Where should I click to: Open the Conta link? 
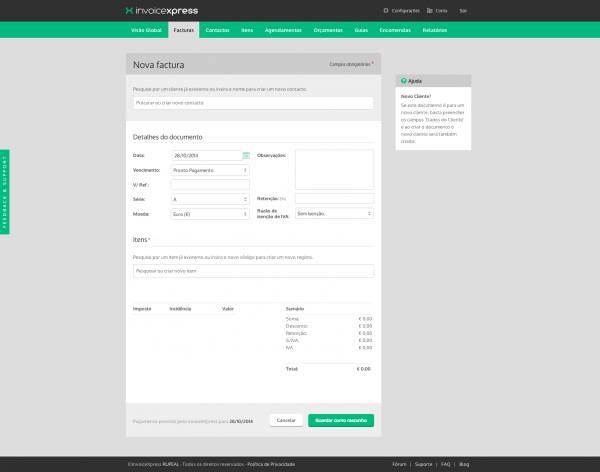pos(441,11)
